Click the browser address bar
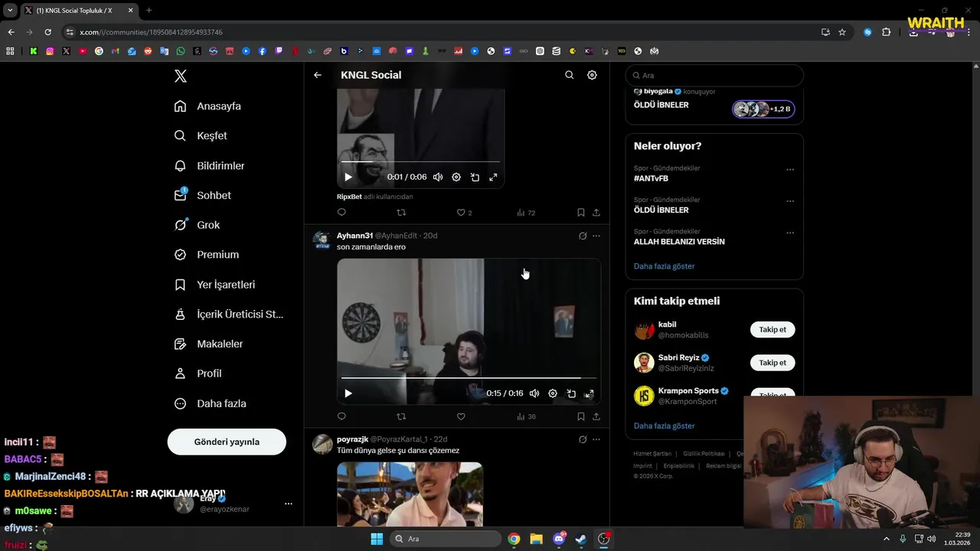This screenshot has height=551, width=980. 440,32
